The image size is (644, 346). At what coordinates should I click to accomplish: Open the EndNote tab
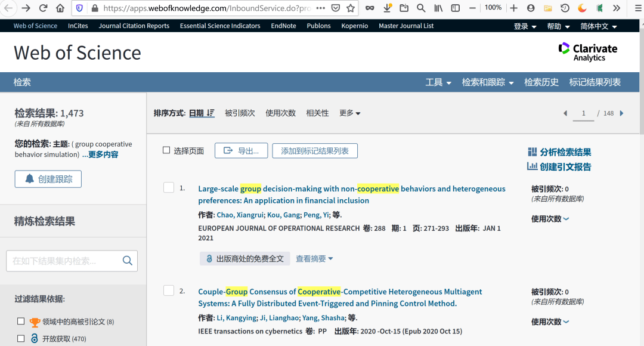(x=283, y=26)
